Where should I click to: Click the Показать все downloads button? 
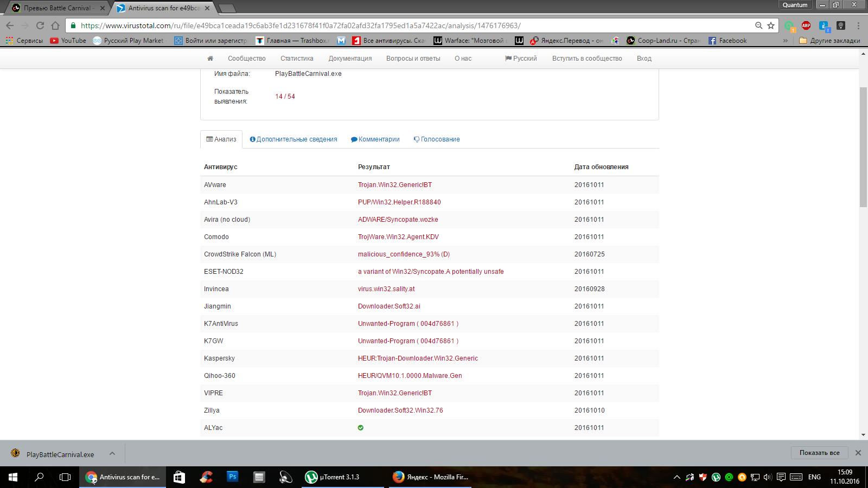819,453
